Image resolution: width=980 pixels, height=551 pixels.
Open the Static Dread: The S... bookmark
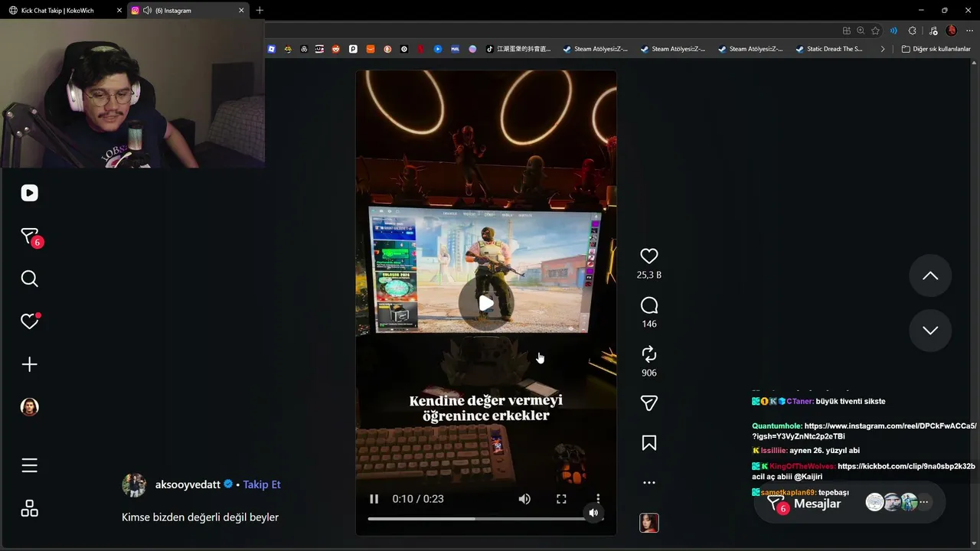click(x=829, y=49)
